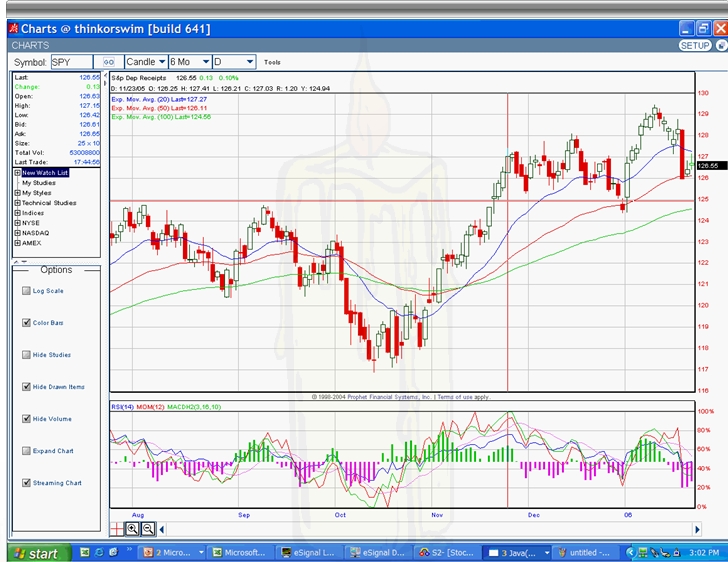
Task: Open the 3 Java(... taskbar group
Action: (x=516, y=553)
